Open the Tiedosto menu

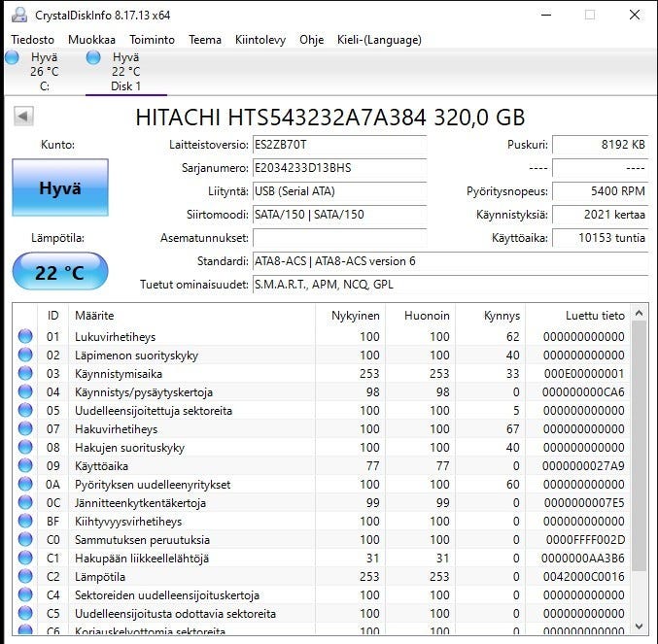32,40
